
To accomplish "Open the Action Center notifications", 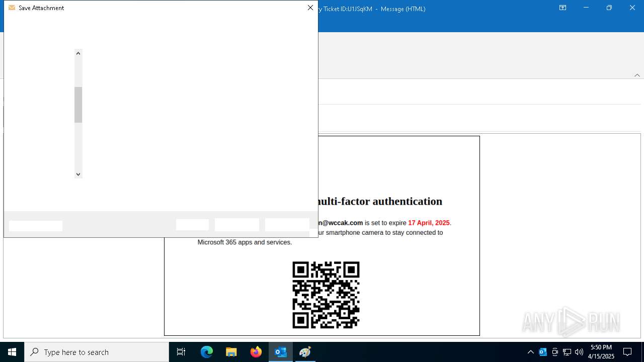I will pyautogui.click(x=627, y=352).
